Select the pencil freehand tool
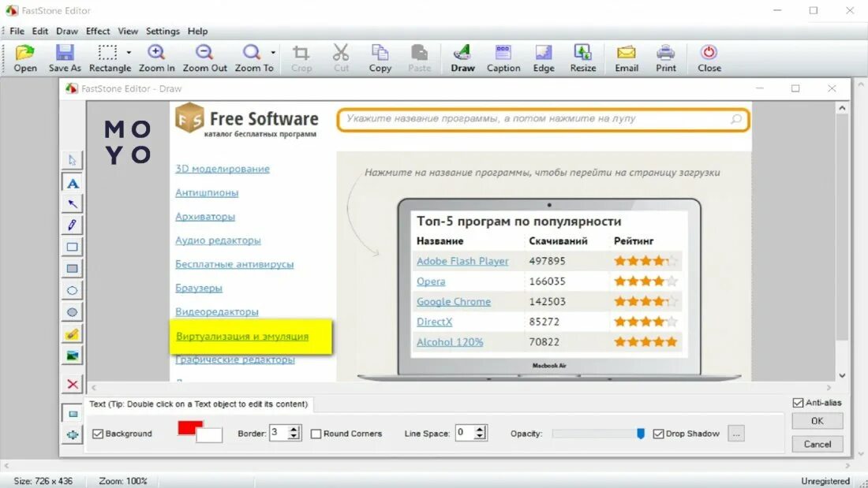The width and height of the screenshot is (868, 488). click(x=72, y=225)
